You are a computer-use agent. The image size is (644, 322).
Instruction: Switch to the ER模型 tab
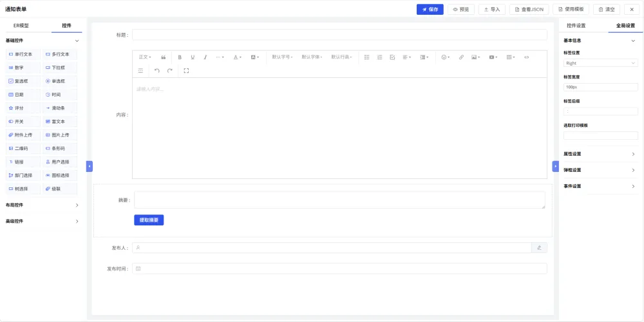point(21,26)
